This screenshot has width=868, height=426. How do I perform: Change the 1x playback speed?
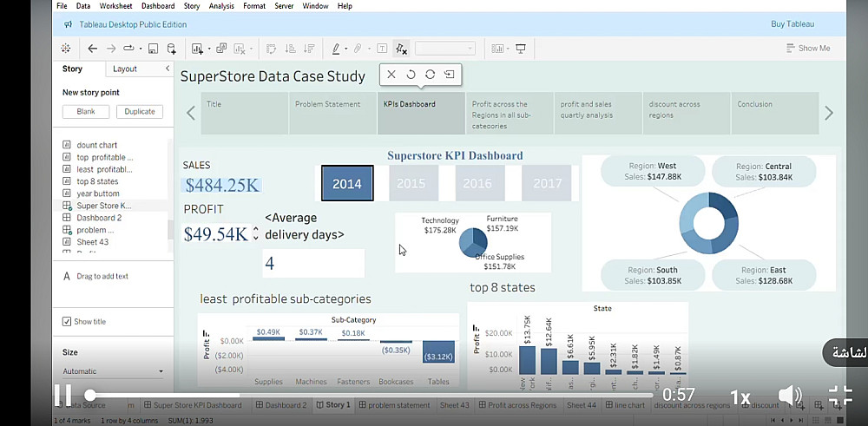coord(740,397)
